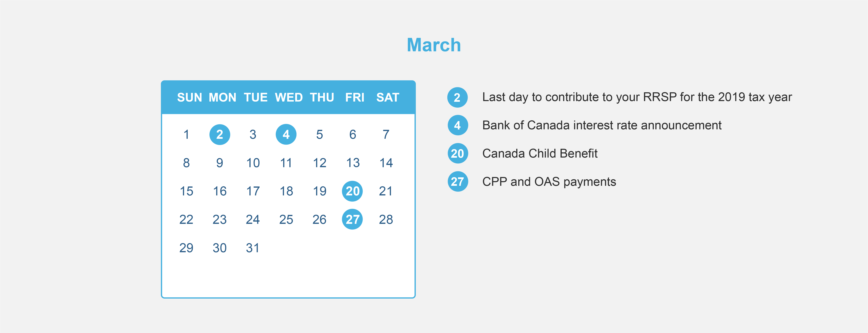Click the legend badge 2 beside RRSP text

[x=458, y=98]
